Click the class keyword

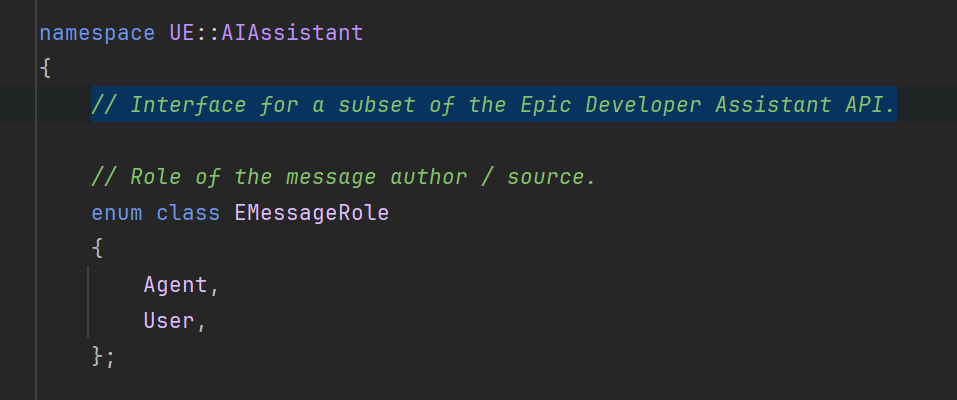(188, 213)
